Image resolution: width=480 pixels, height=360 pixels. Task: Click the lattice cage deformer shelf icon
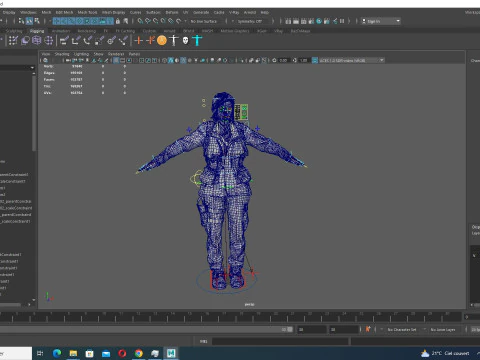point(37,40)
